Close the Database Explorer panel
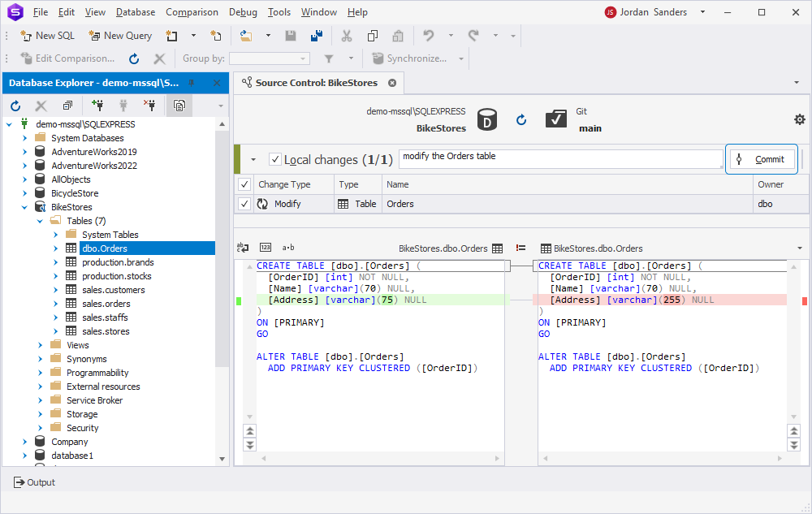This screenshot has height=514, width=812. (217, 83)
